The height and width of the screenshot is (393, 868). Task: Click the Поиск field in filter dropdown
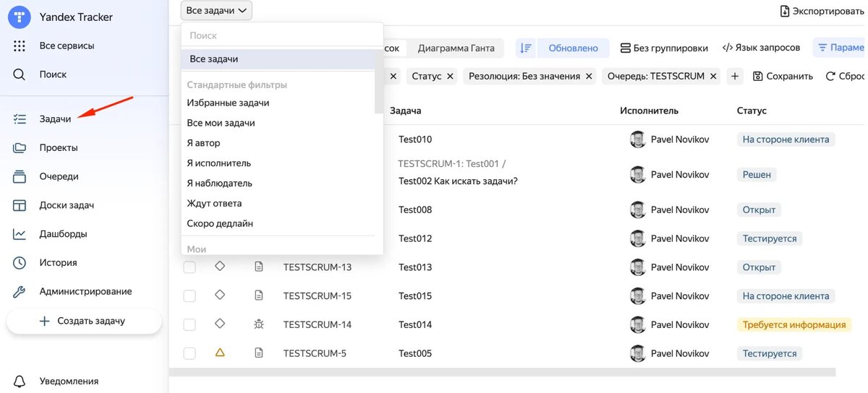(x=282, y=35)
